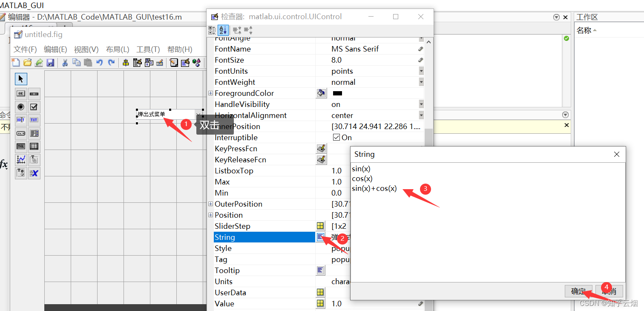Select the Edit Text tool
Screen dimensions: 644x311
click(20, 120)
